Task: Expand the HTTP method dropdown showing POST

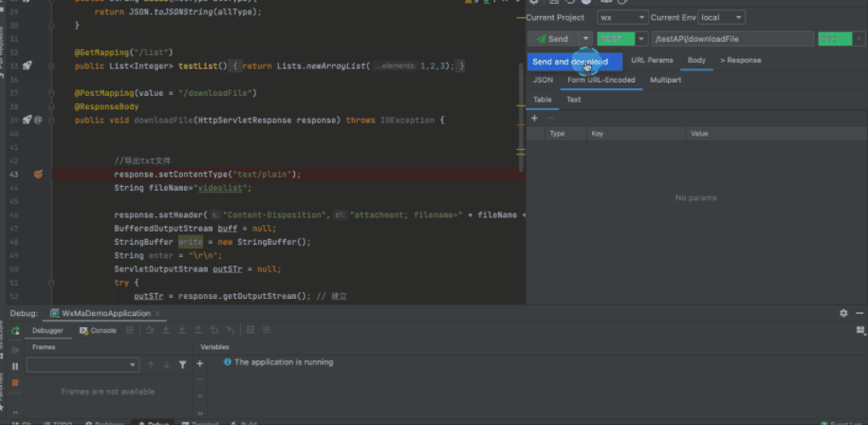Action: (x=642, y=39)
